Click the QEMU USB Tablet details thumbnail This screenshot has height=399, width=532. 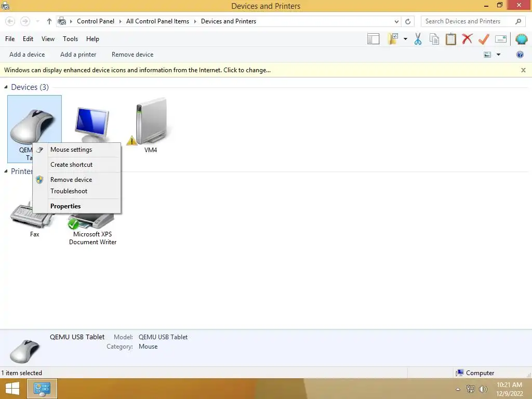coord(24,352)
